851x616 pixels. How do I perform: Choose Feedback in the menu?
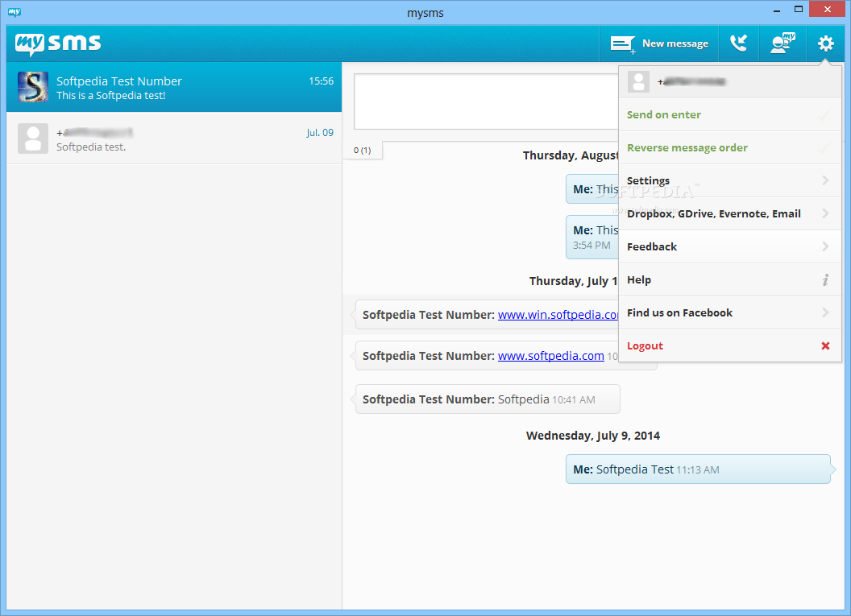tap(730, 247)
